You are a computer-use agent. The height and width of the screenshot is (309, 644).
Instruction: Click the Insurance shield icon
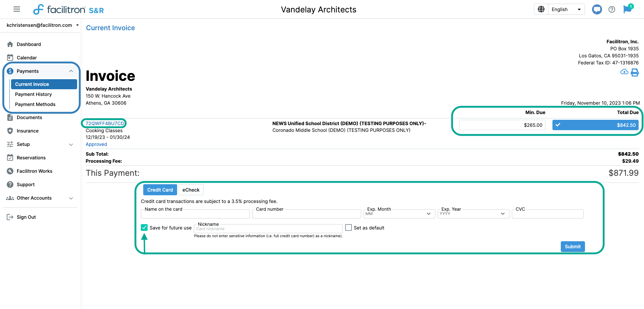10,131
